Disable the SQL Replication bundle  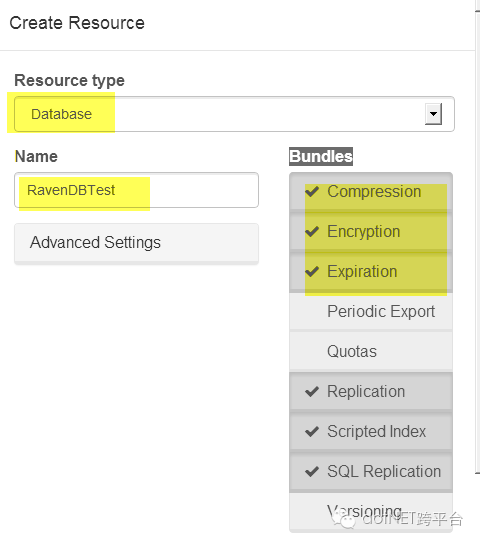pyautogui.click(x=371, y=472)
